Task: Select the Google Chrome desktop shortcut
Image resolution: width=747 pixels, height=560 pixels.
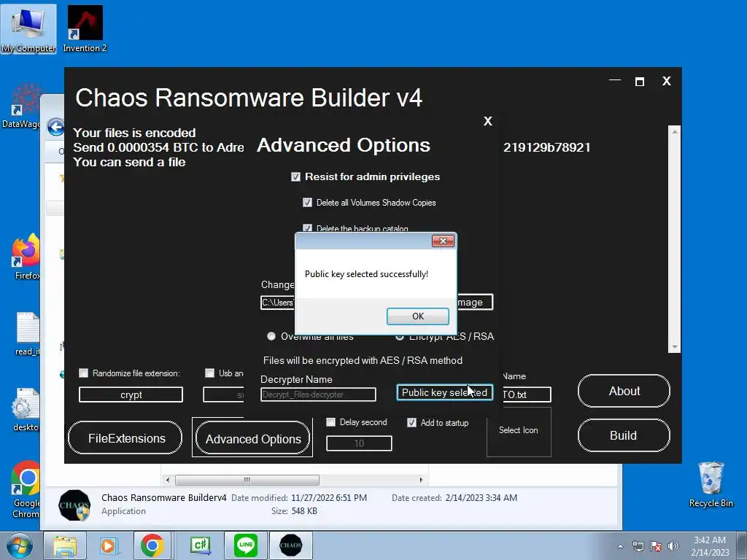Action: pos(26,489)
